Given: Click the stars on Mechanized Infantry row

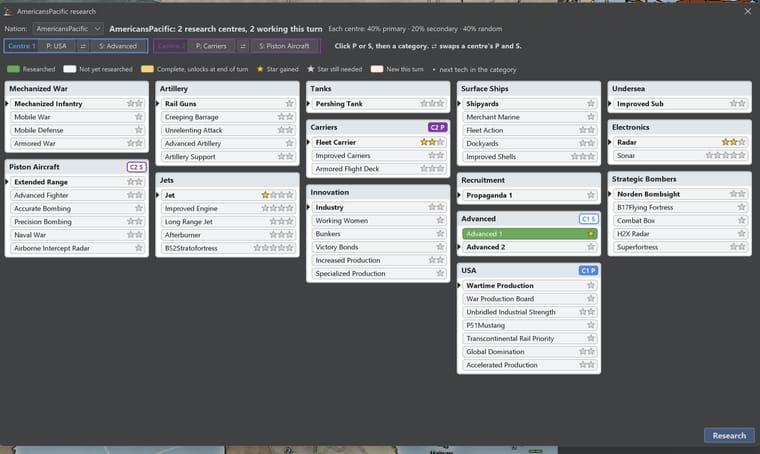Looking at the screenshot, I should click(135, 104).
